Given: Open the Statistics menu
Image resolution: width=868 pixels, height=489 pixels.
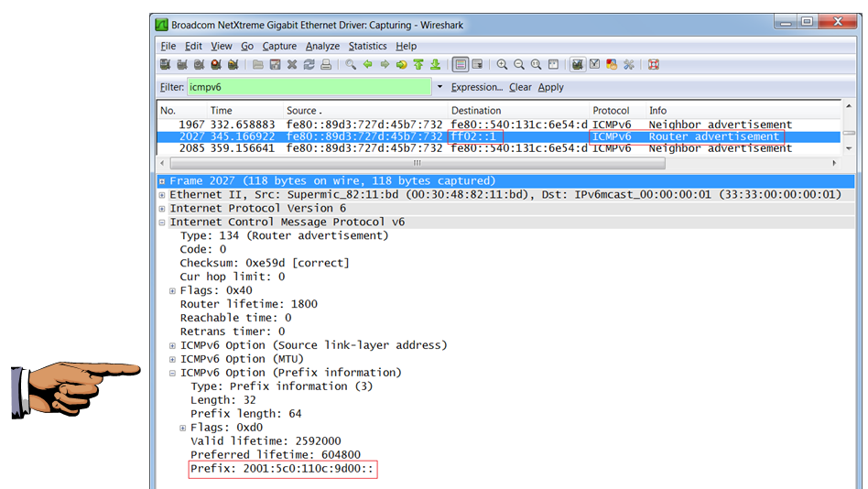Looking at the screenshot, I should coord(367,46).
